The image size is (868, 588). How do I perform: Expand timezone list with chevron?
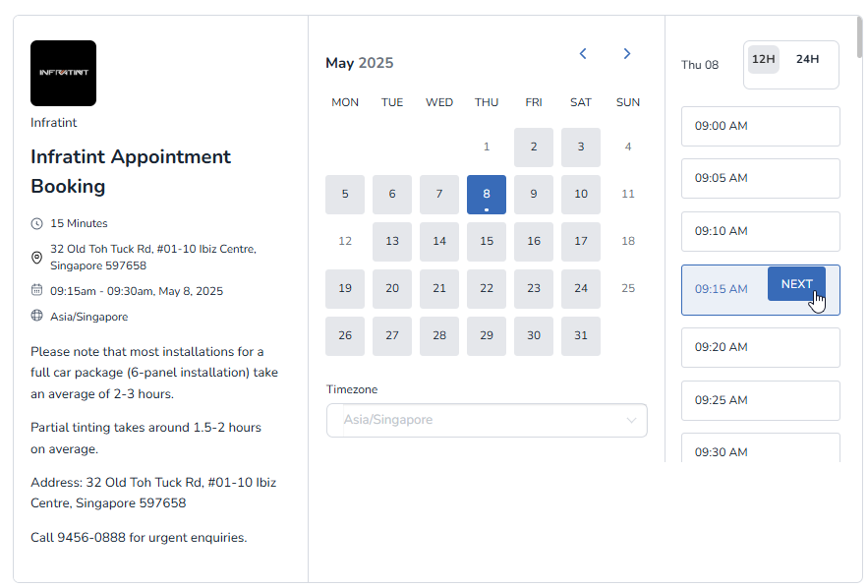tap(631, 420)
